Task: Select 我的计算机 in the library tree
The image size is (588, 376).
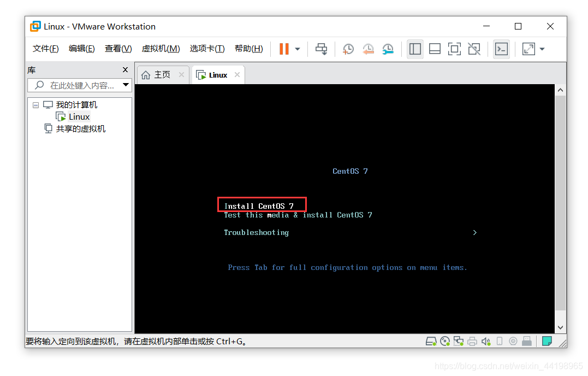Action: (76, 105)
